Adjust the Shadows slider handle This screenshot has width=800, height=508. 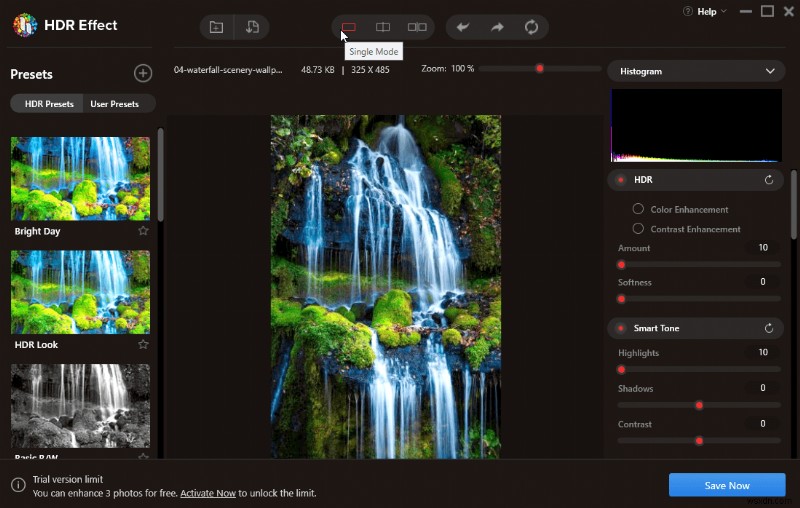pyautogui.click(x=699, y=405)
